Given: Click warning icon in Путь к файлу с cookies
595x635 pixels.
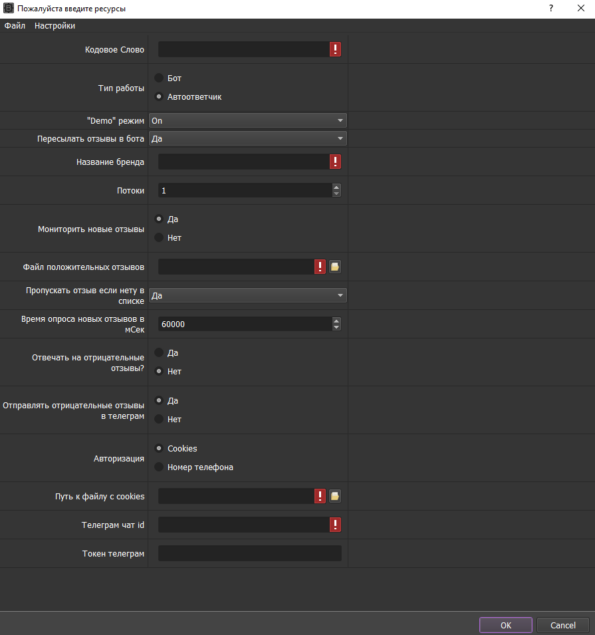Looking at the screenshot, I should click(x=320, y=496).
